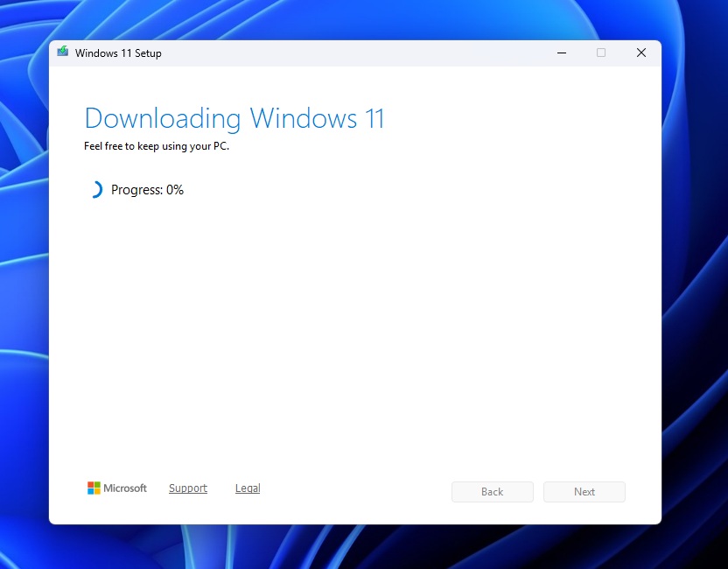Click the blue square of the Microsoft logo
This screenshot has height=569, width=728.
click(91, 491)
